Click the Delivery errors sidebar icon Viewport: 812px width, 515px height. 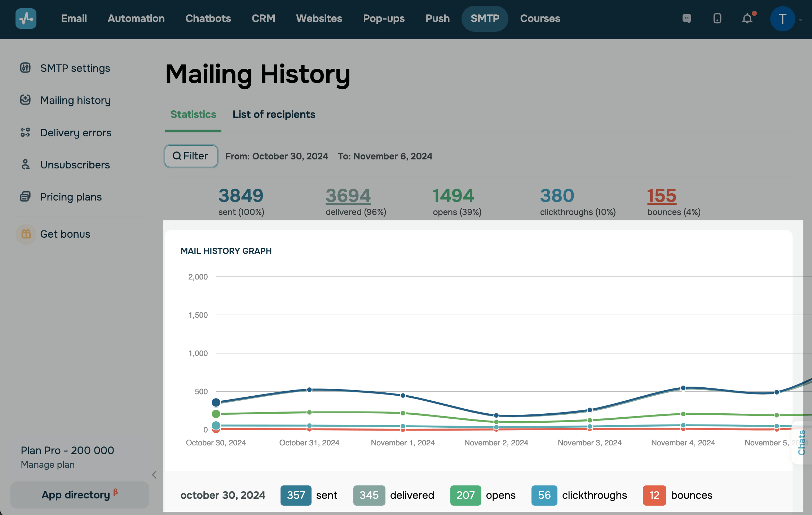tap(25, 132)
